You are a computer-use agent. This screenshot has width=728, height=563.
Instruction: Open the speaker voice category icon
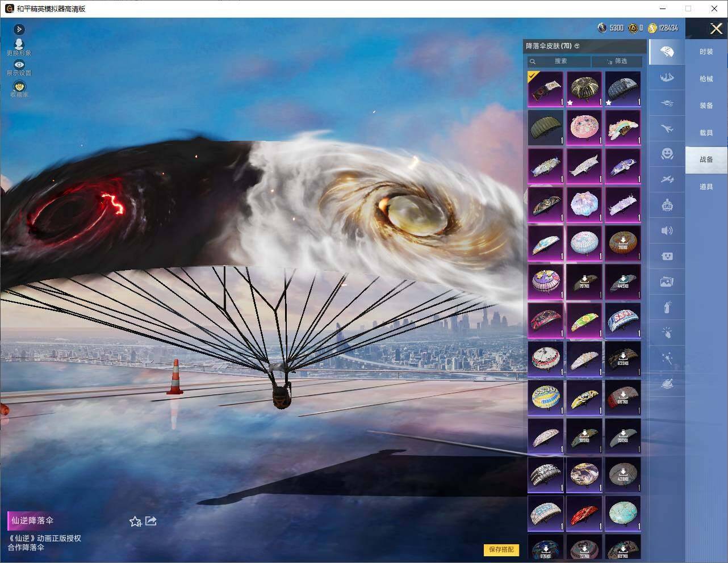[x=667, y=230]
